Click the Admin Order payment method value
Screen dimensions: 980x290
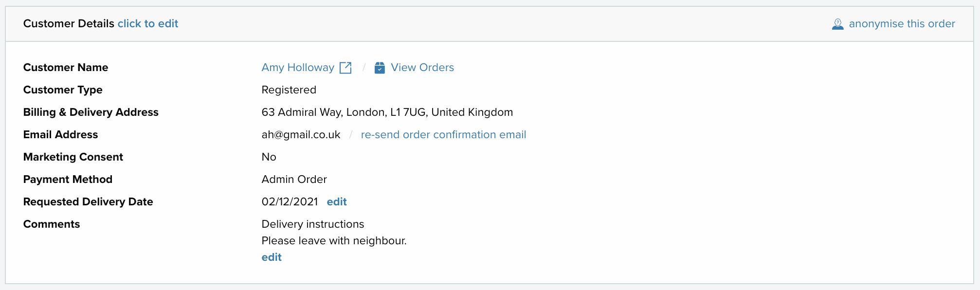pos(294,180)
